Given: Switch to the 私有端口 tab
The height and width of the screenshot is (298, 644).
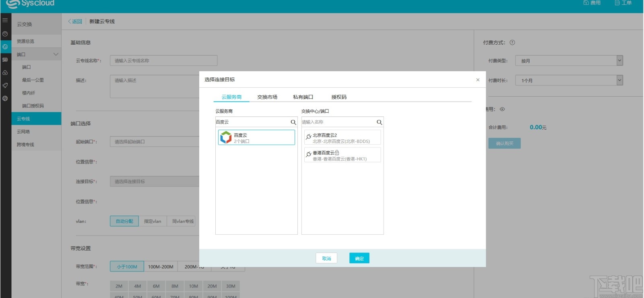Looking at the screenshot, I should pyautogui.click(x=303, y=97).
